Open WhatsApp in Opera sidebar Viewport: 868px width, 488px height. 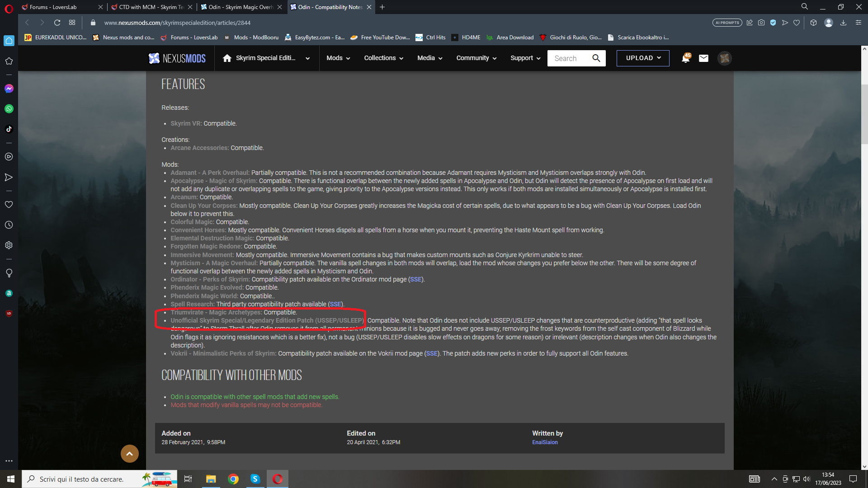click(x=9, y=109)
